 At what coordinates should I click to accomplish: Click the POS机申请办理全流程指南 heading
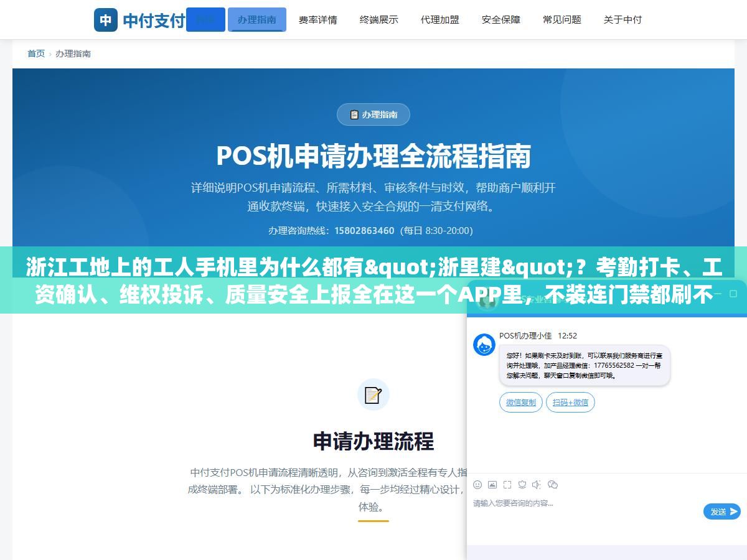374,156
